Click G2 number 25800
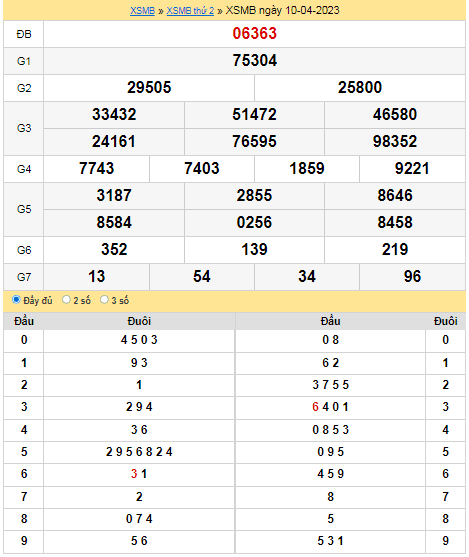 pyautogui.click(x=360, y=87)
